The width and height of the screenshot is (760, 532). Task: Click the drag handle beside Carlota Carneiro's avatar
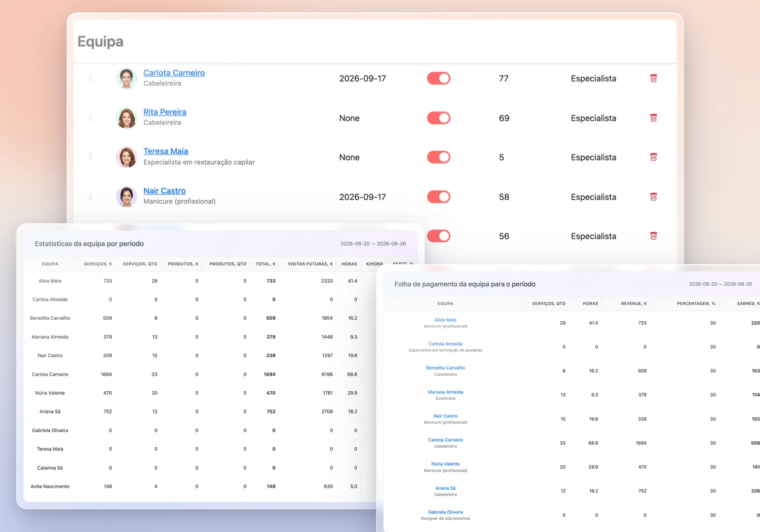point(90,78)
